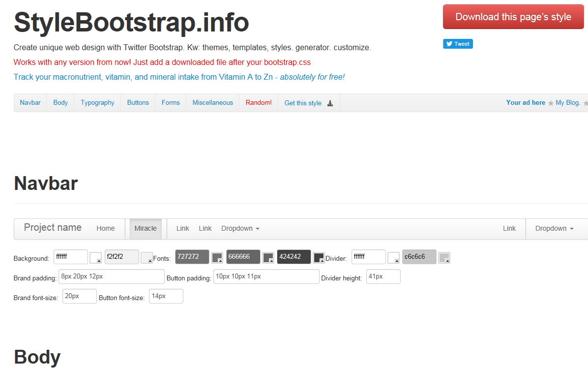The image size is (588, 368).
Task: Jump to the Body section tab
Action: coord(60,103)
